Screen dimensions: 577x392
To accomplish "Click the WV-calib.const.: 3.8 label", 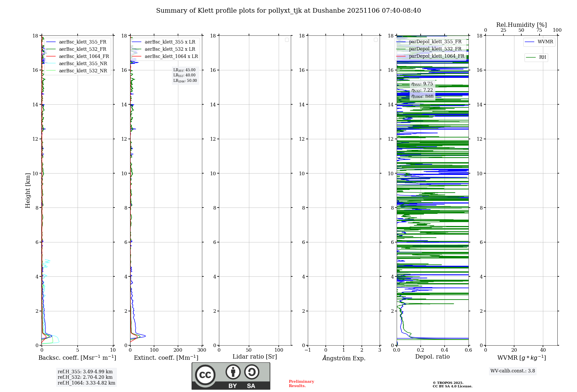I will 513,371.
